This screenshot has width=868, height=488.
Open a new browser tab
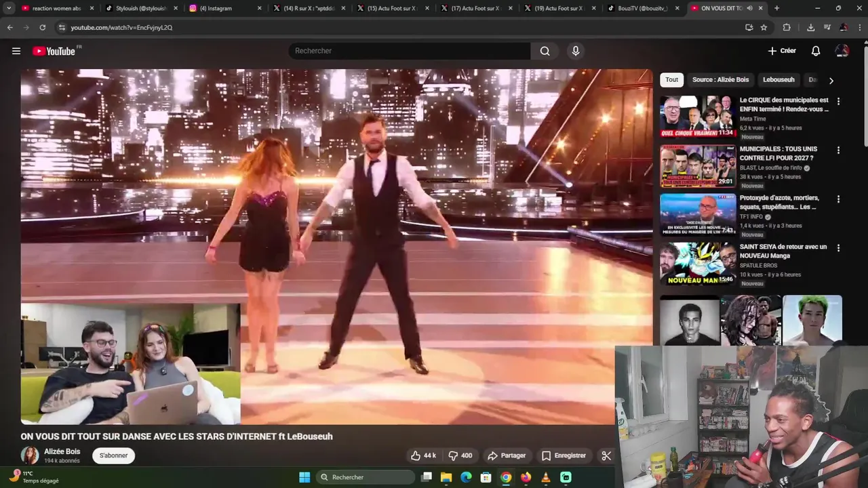[776, 8]
